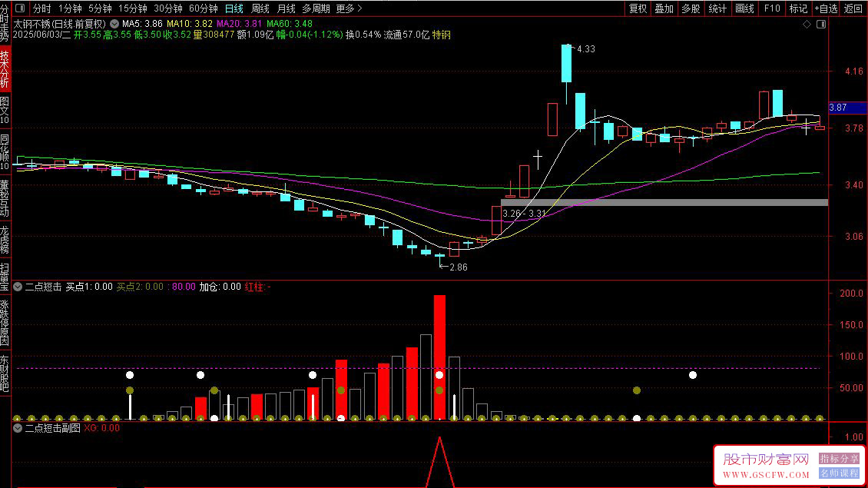
Task: Open 涨跌停原因 in left sidebar
Action: tap(5, 322)
